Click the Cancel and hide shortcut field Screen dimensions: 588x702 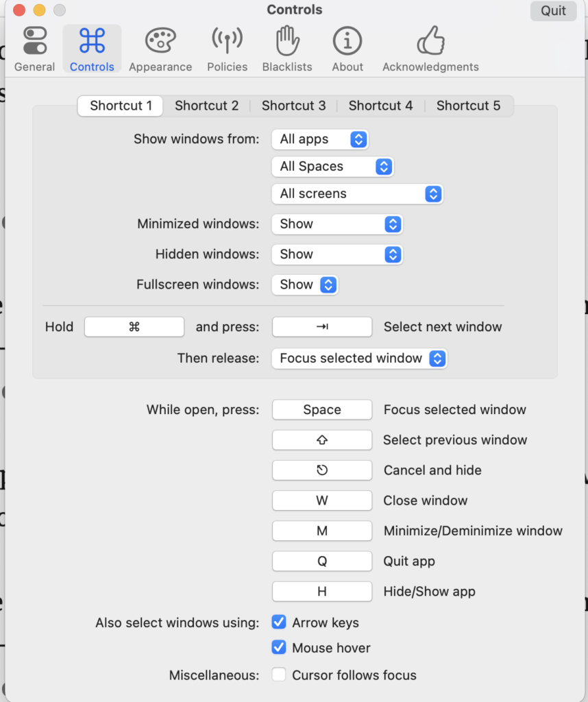[322, 470]
